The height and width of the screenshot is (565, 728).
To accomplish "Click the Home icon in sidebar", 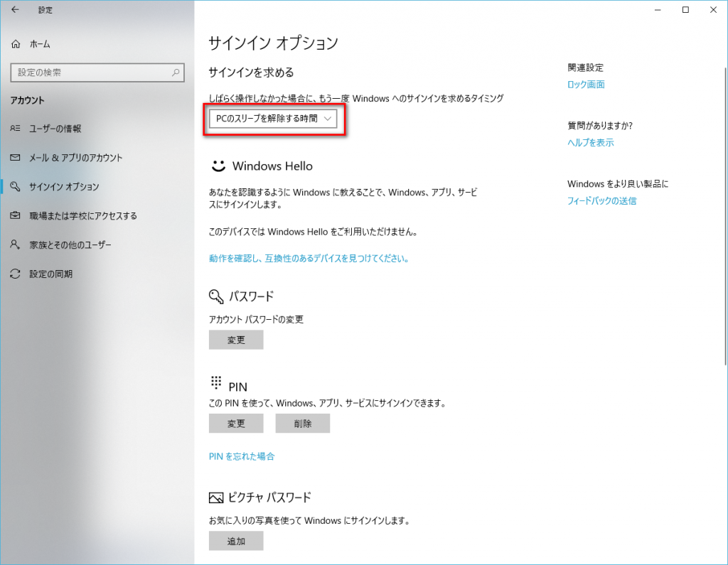I will 16,44.
